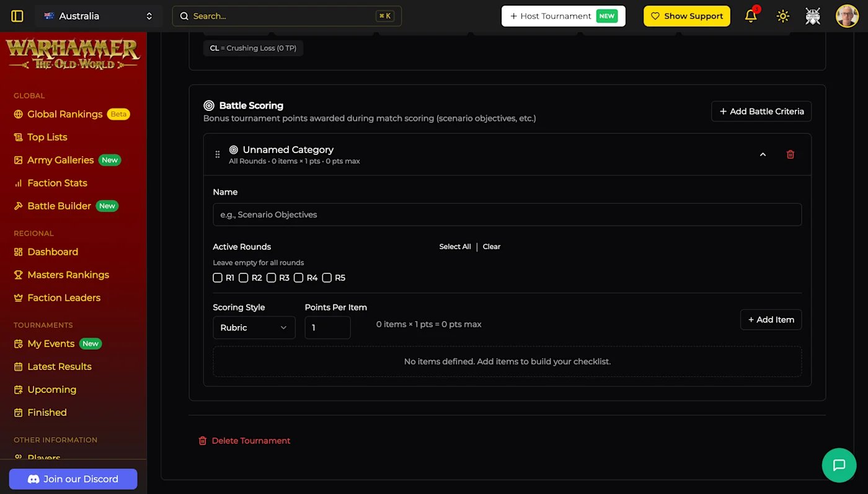Screen dimensions: 868x494
Task: Go to Dashboard
Action: (x=53, y=252)
